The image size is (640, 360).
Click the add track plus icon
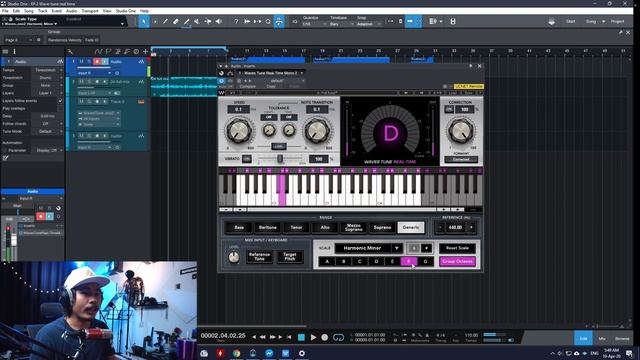(145, 51)
